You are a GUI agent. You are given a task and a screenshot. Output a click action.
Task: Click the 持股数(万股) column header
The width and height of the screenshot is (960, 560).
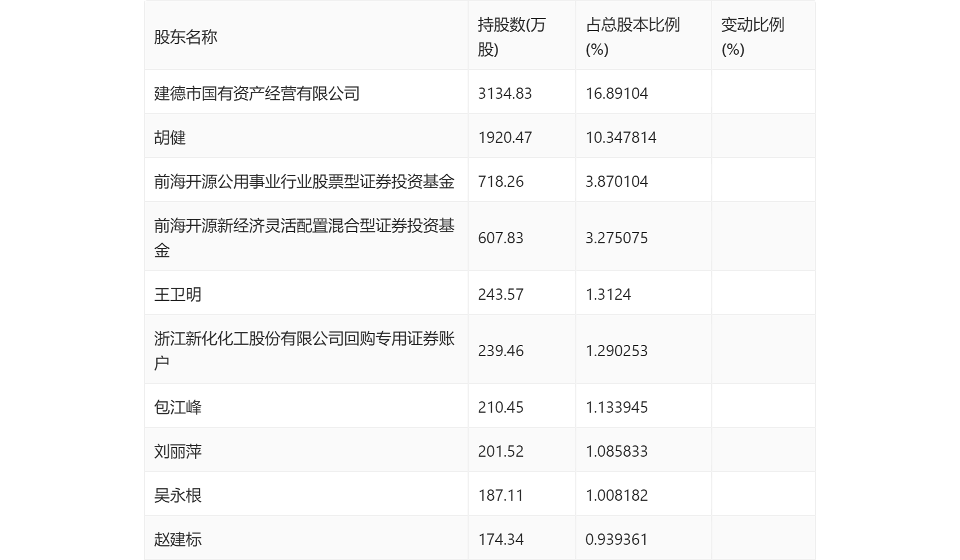click(x=512, y=37)
